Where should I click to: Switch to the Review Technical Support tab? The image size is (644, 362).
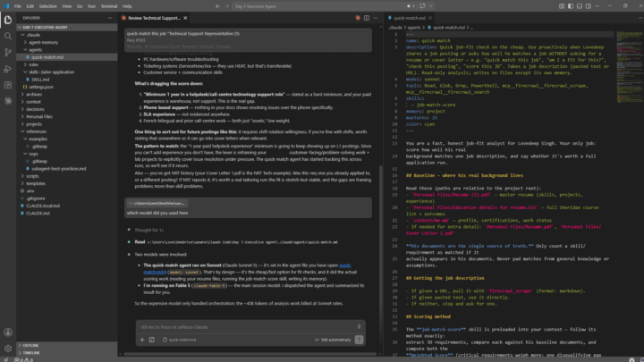coord(154,18)
